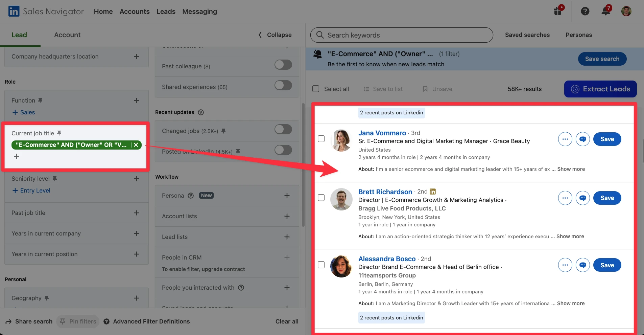Click the Advanced Filter Definitions help icon
644x335 pixels.
(x=106, y=321)
